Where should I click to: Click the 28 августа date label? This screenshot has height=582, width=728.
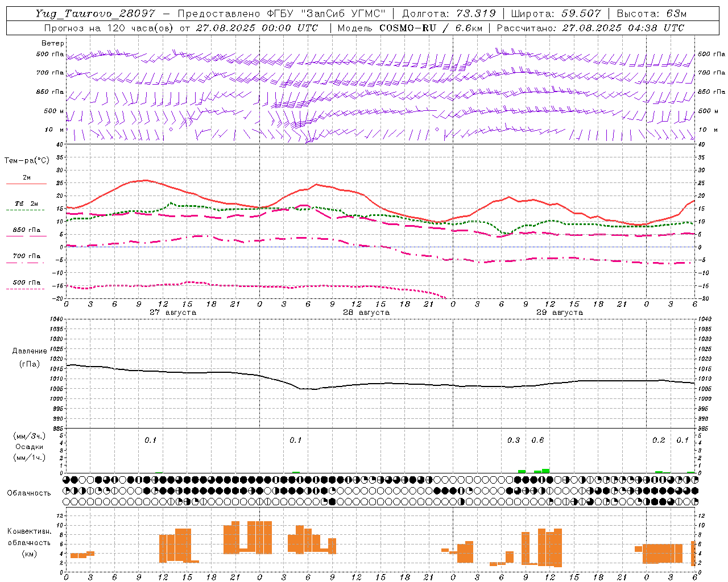(x=366, y=313)
